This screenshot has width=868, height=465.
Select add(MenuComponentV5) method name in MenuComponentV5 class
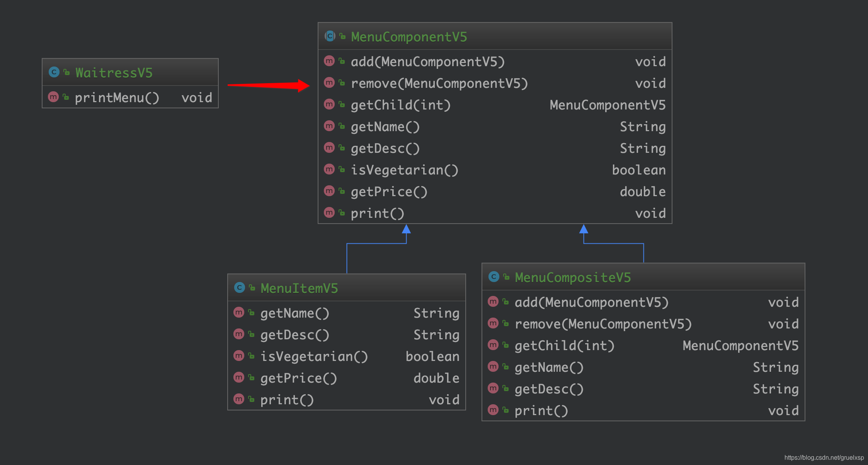[x=428, y=62]
